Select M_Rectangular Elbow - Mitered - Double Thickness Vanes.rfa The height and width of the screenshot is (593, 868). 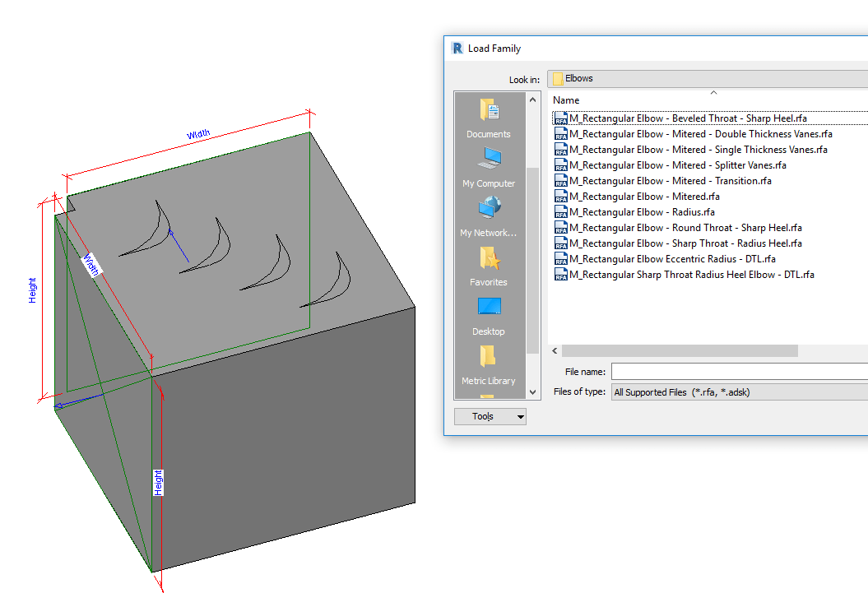point(701,134)
